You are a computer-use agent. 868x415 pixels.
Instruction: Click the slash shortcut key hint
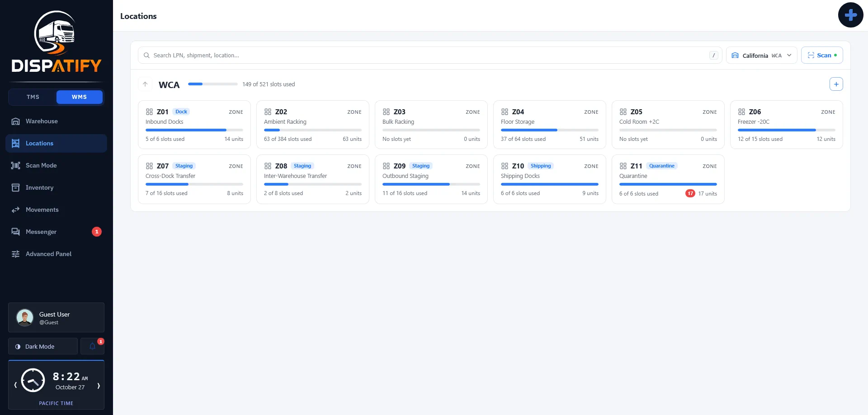[713, 55]
